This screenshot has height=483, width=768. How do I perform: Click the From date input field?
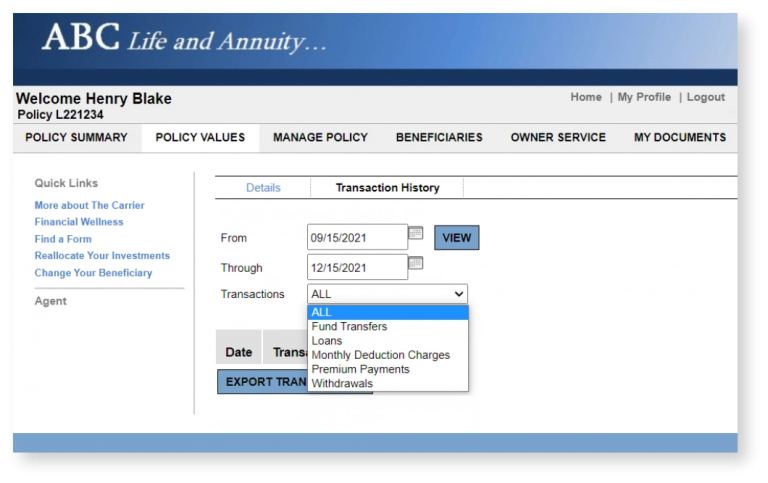pos(357,238)
